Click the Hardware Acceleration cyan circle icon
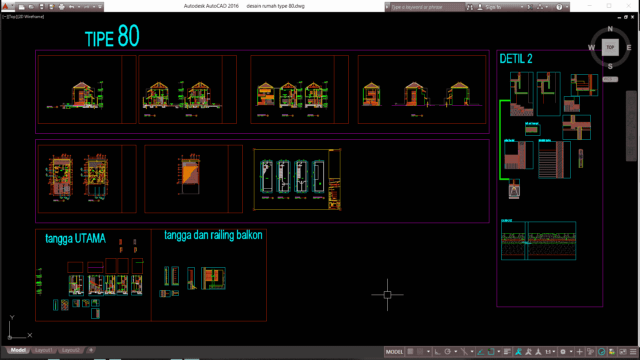Viewport: 640px width, 360px height. 601,352
